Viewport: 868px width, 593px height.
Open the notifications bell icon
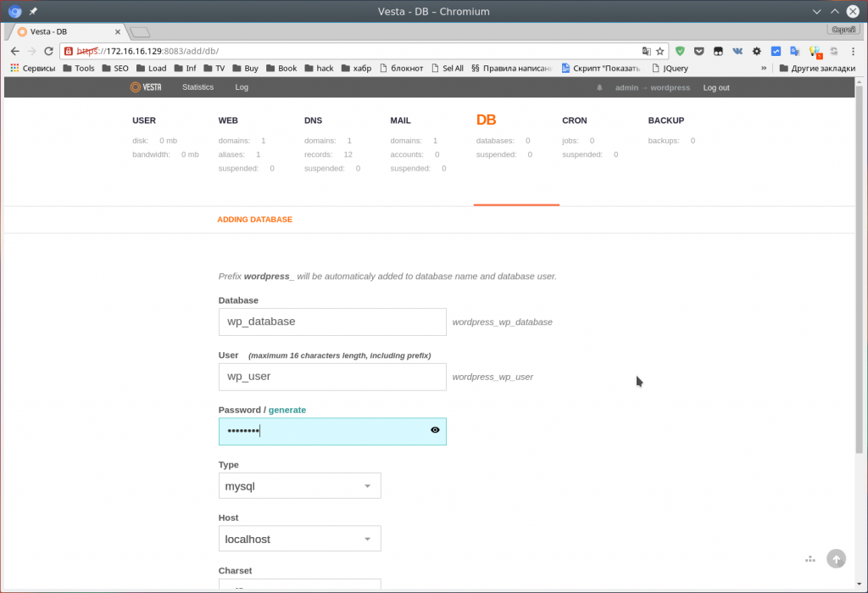tap(599, 87)
